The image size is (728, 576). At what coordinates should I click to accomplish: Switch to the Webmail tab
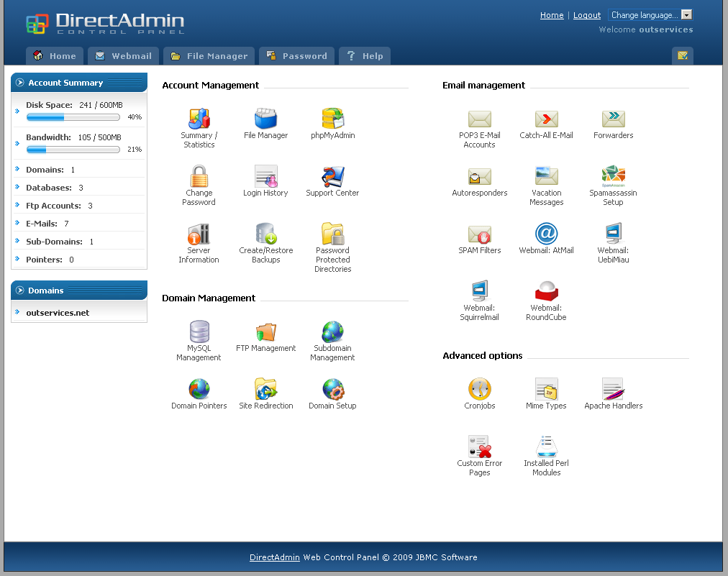[x=124, y=56]
